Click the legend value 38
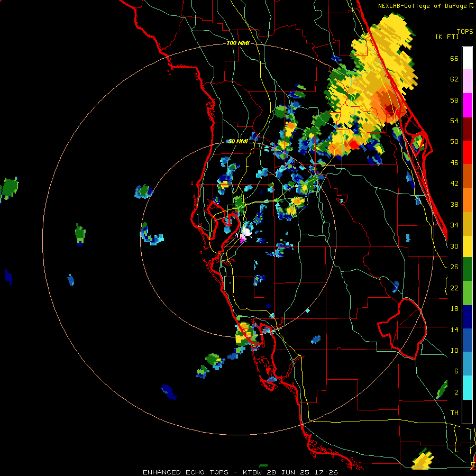Screen dimensions: 476x476 454,204
